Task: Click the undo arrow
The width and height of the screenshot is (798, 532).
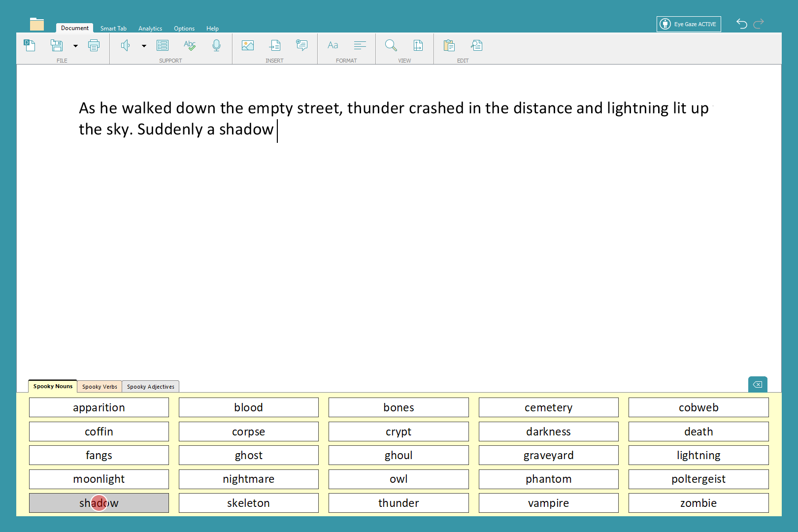Action: [x=741, y=24]
